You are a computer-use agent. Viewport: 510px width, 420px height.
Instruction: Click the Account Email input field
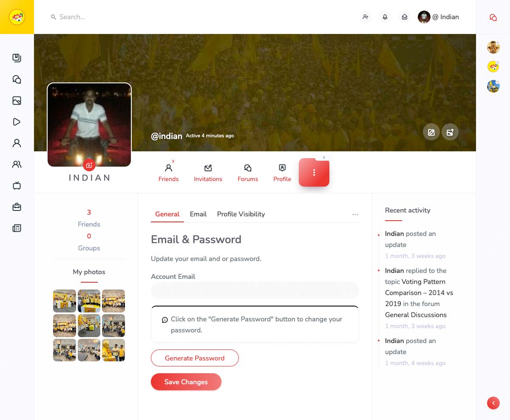tap(255, 290)
